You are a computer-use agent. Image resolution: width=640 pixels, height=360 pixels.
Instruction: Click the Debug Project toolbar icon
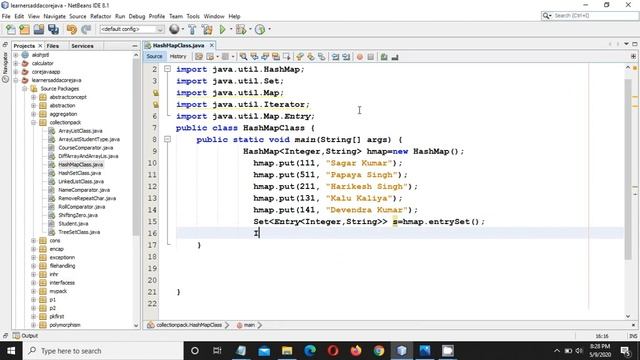coord(241,29)
